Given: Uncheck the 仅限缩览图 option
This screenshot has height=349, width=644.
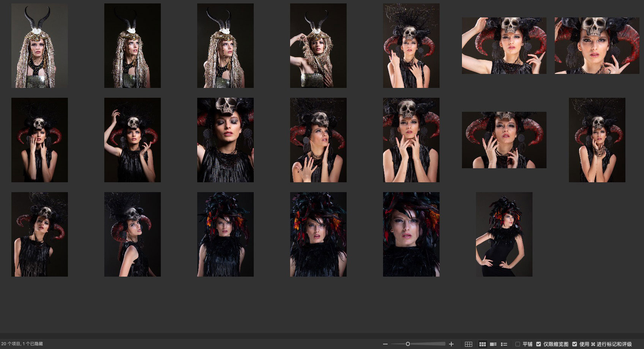Looking at the screenshot, I should point(539,344).
